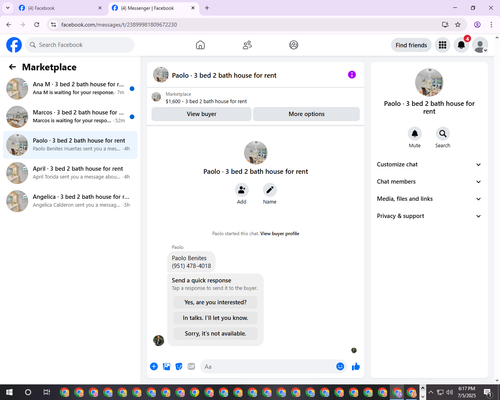Click the Add people icon in chat
500x400 pixels.
[x=241, y=190]
